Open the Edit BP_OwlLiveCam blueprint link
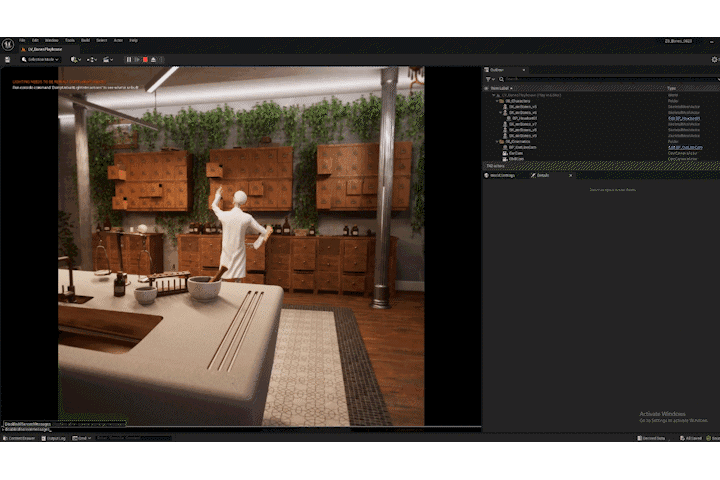Image resolution: width=720 pixels, height=480 pixels. click(x=685, y=147)
